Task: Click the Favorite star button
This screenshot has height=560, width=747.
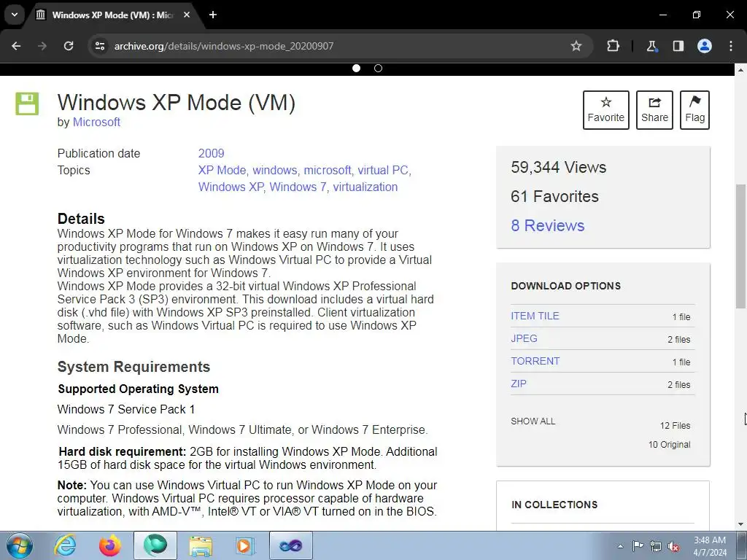Action: (606, 110)
